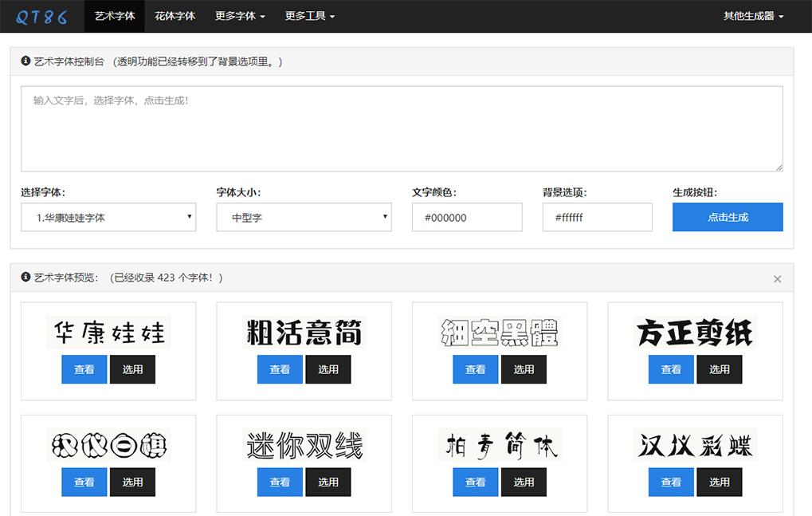Click 选用 under 汉仪彩蝶 font

720,482
